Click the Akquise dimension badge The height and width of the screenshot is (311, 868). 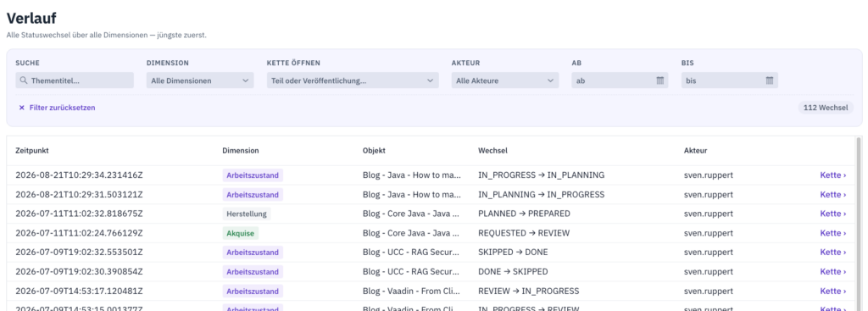tap(240, 233)
